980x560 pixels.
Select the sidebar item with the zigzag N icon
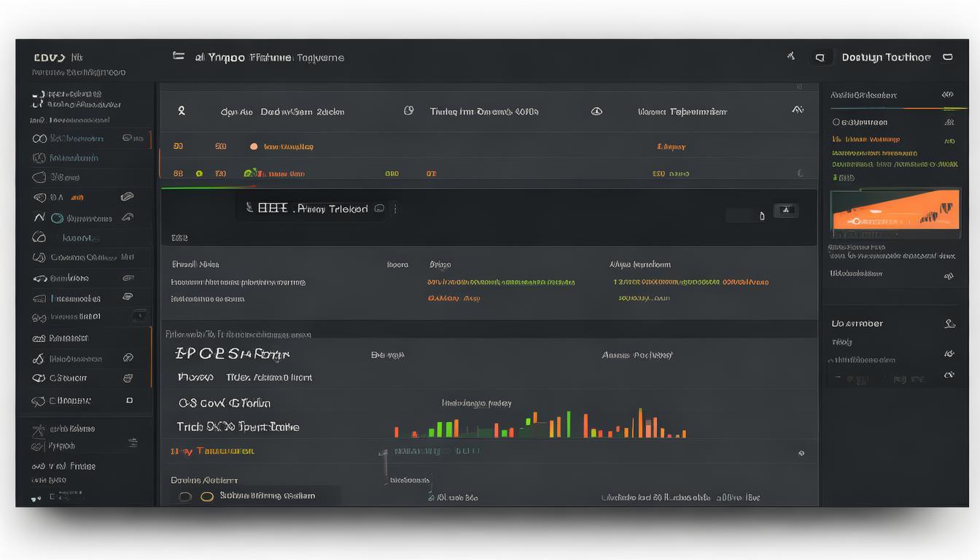coord(39,217)
